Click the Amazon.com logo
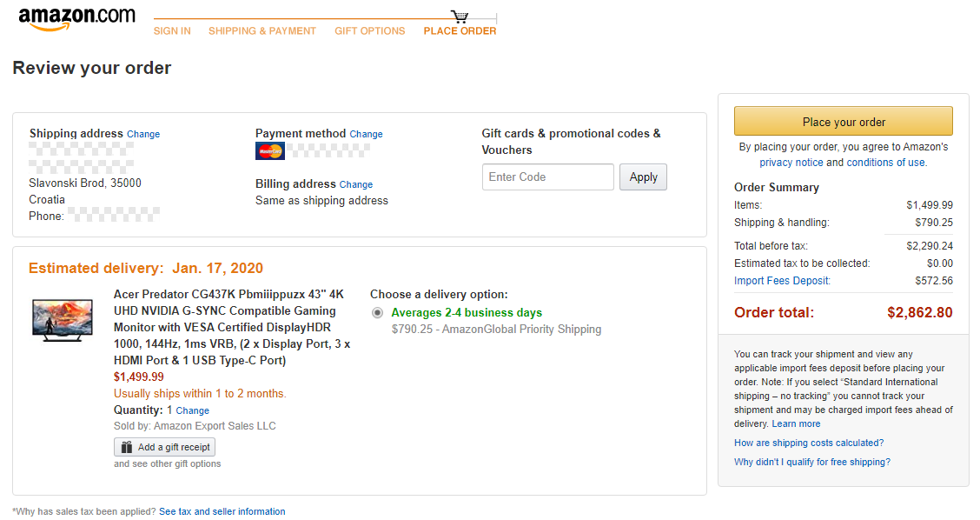The image size is (980, 520). 76,19
